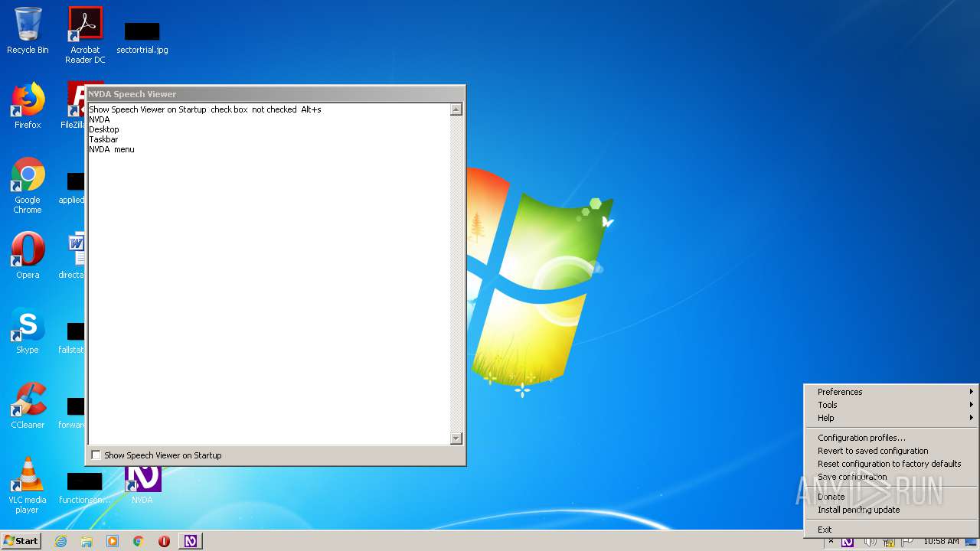Open the Recycle Bin desktop icon
Screen dimensions: 980x551
point(28,31)
